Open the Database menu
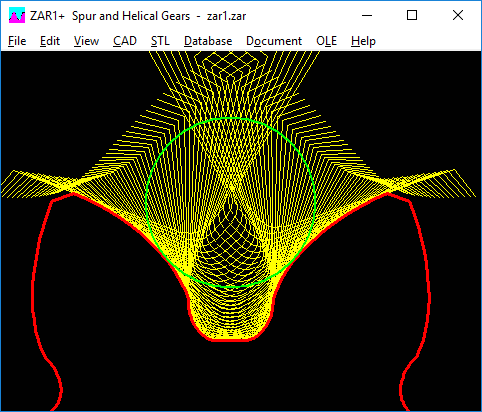This screenshot has width=482, height=412. coord(208,41)
